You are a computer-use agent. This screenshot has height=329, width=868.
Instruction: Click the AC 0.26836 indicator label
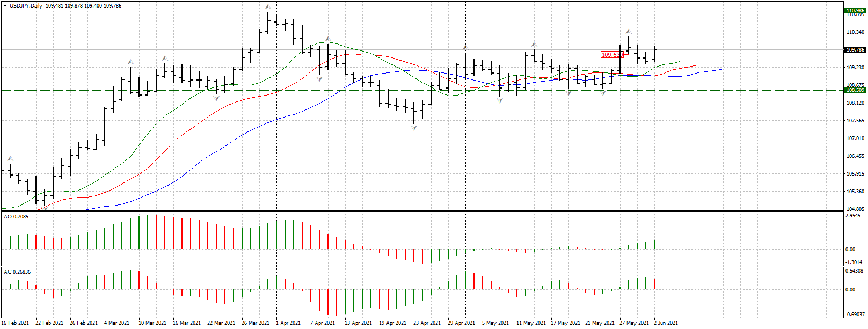(x=17, y=272)
